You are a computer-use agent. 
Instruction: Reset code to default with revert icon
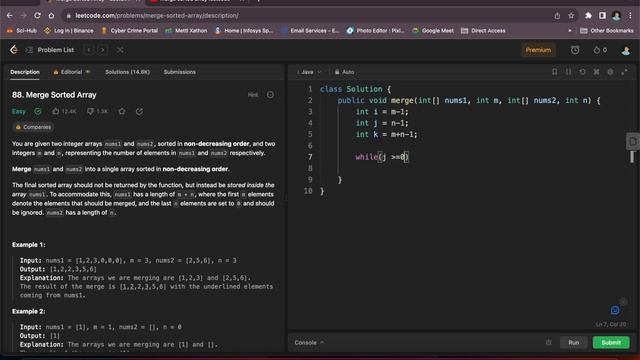coord(582,72)
